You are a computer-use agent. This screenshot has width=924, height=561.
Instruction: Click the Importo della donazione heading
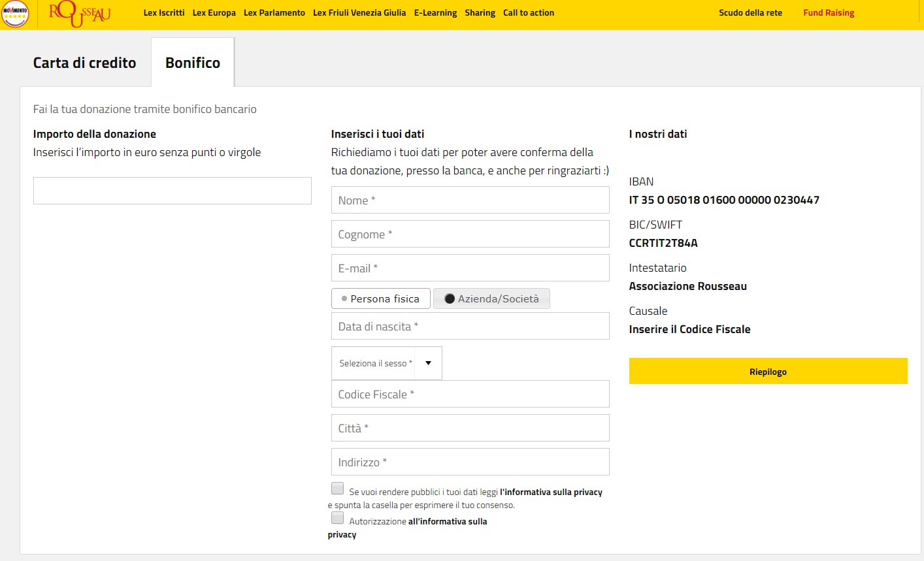click(x=95, y=134)
